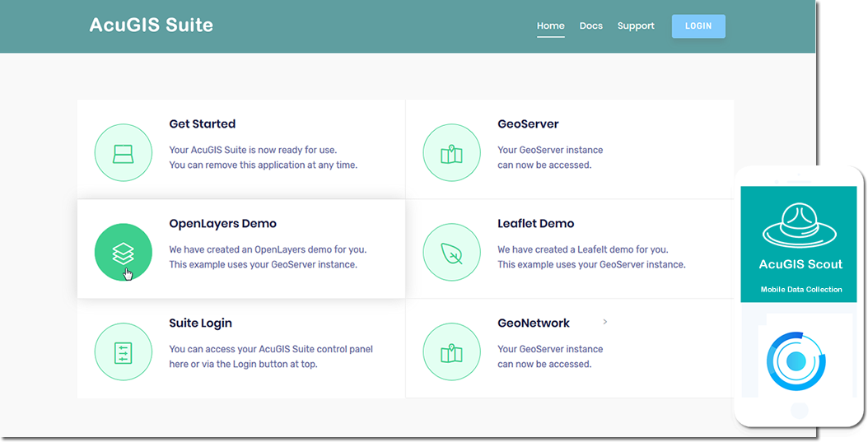Click the 'AcuGIS Scout' title on phone

click(x=800, y=264)
